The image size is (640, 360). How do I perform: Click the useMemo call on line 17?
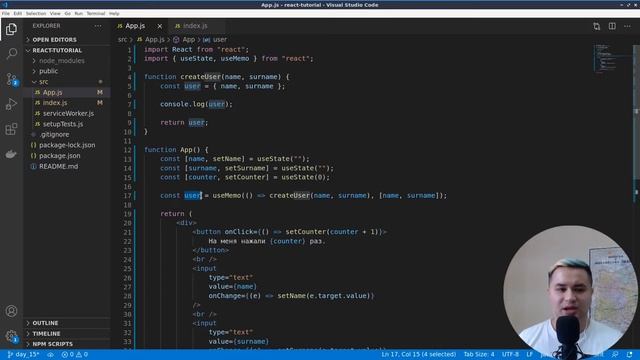click(x=227, y=196)
